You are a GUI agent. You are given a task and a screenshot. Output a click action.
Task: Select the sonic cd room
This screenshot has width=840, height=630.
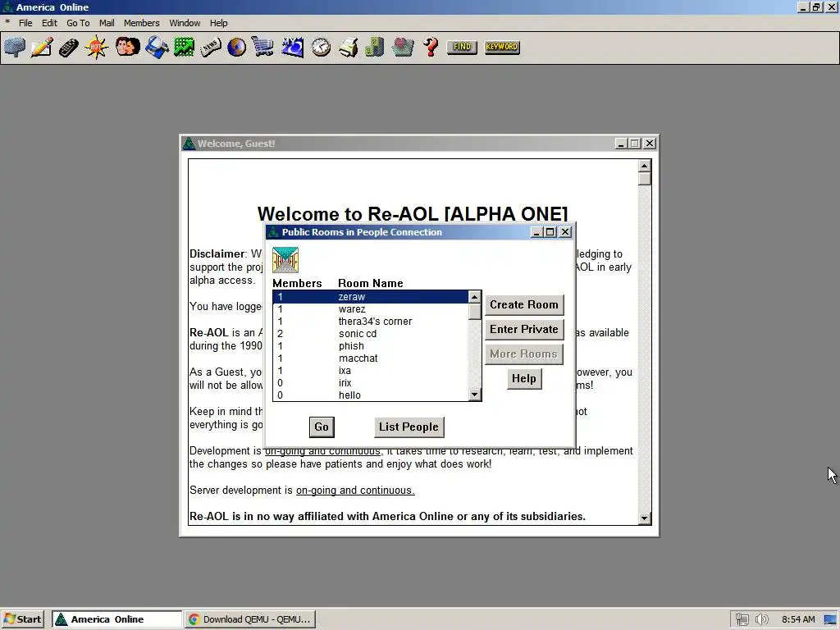[x=370, y=334]
